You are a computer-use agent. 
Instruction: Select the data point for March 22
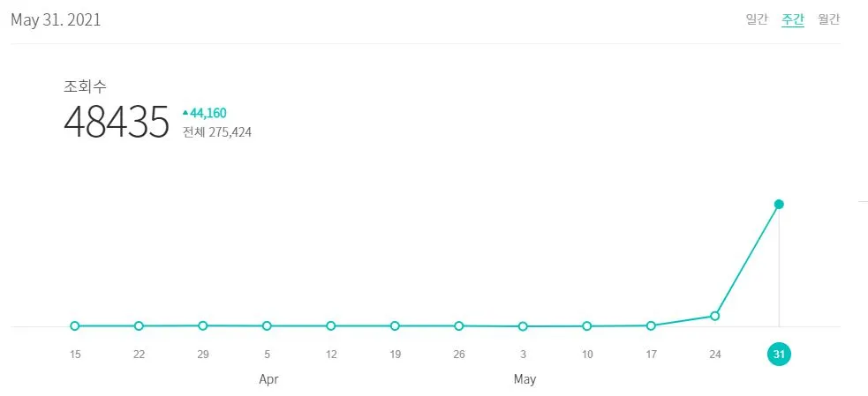[x=139, y=325]
